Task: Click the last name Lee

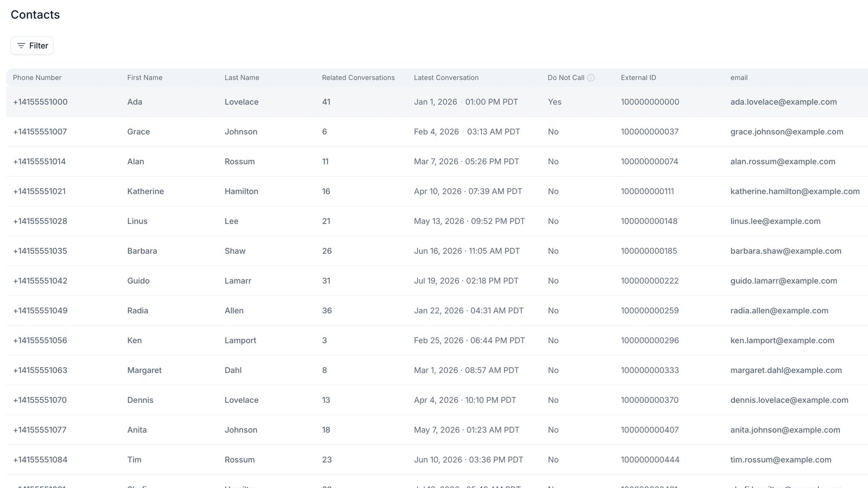Action: point(232,221)
